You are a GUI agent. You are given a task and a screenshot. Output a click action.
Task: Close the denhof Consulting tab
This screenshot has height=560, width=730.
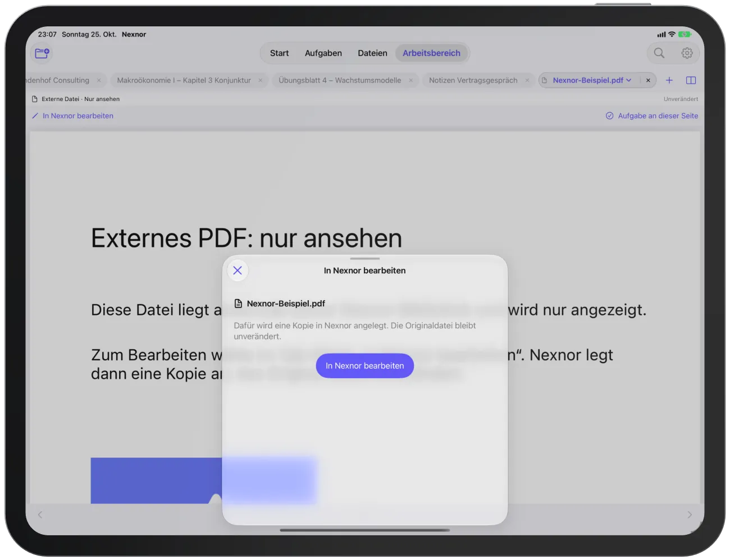99,80
